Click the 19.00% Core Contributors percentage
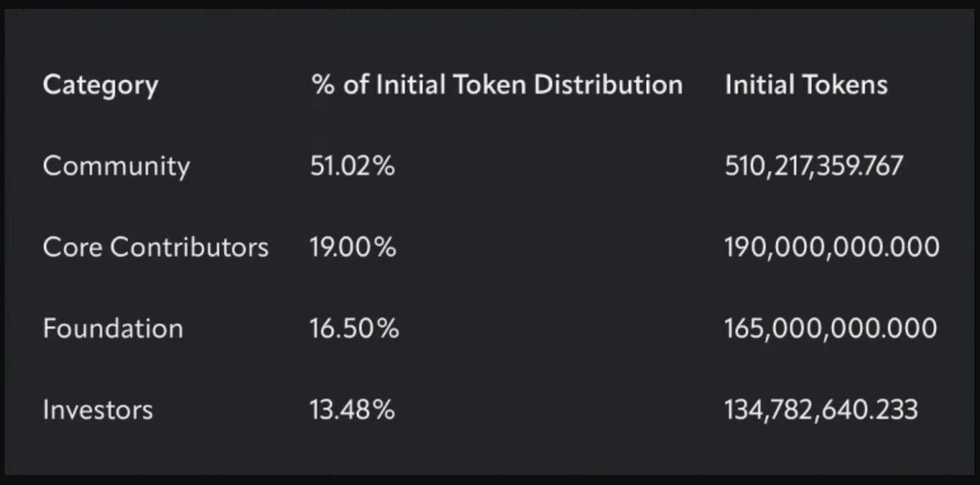The height and width of the screenshot is (485, 980). pyautogui.click(x=353, y=248)
